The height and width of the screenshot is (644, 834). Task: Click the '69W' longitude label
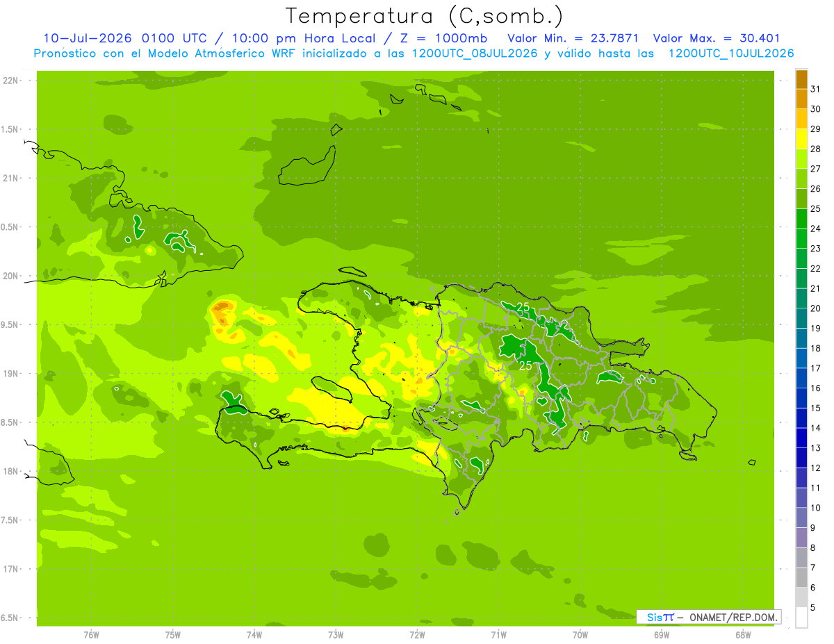pos(662,635)
